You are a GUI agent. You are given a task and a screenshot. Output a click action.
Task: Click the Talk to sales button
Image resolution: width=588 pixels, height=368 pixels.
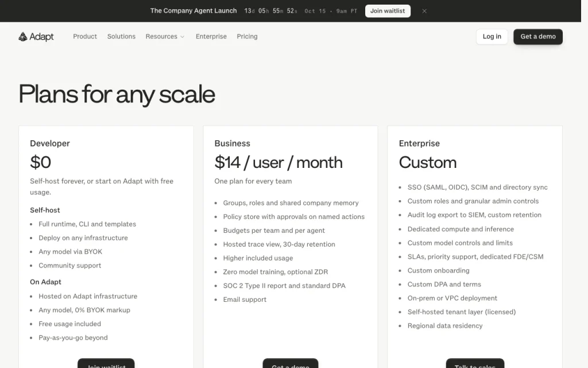tap(475, 363)
